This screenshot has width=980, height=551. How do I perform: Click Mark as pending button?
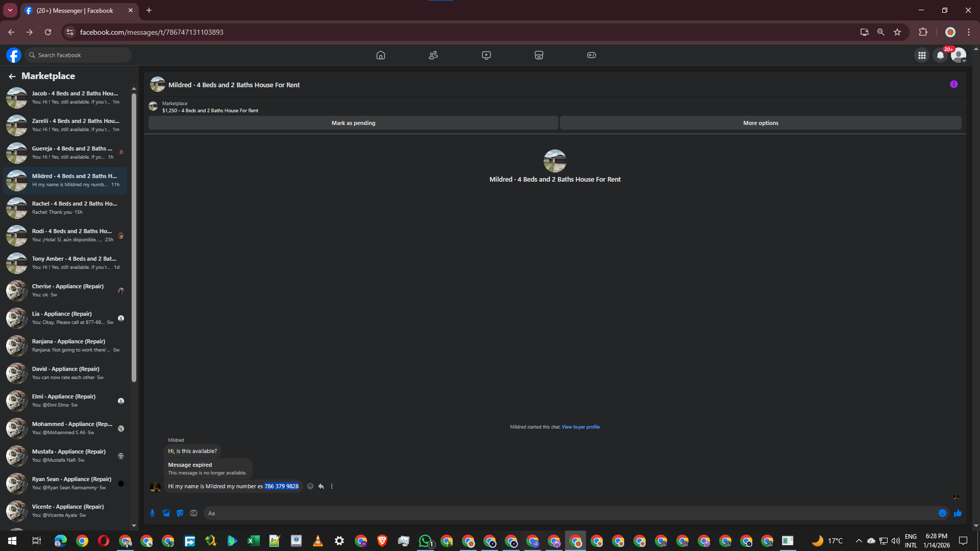click(353, 123)
